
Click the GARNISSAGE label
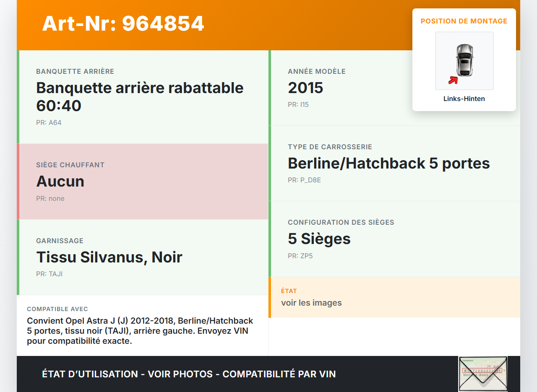[60, 241]
